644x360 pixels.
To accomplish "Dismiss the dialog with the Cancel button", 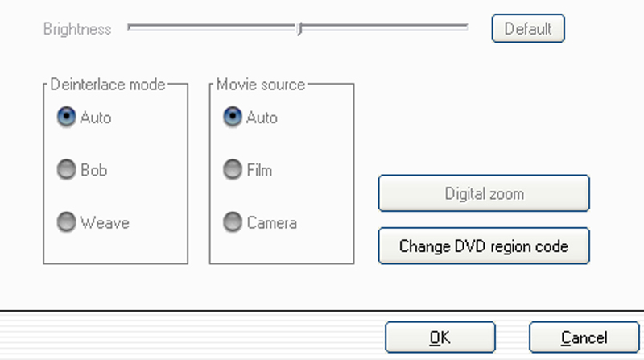I will pos(584,337).
